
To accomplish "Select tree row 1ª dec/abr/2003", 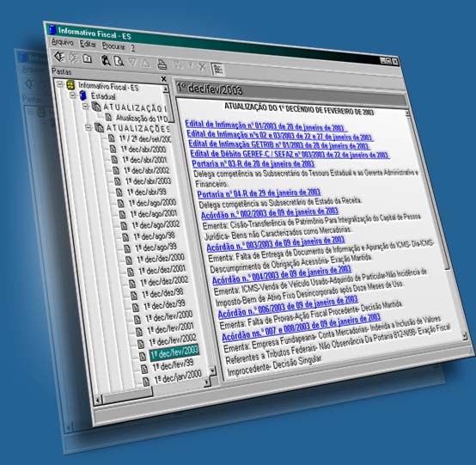I will click(148, 181).
